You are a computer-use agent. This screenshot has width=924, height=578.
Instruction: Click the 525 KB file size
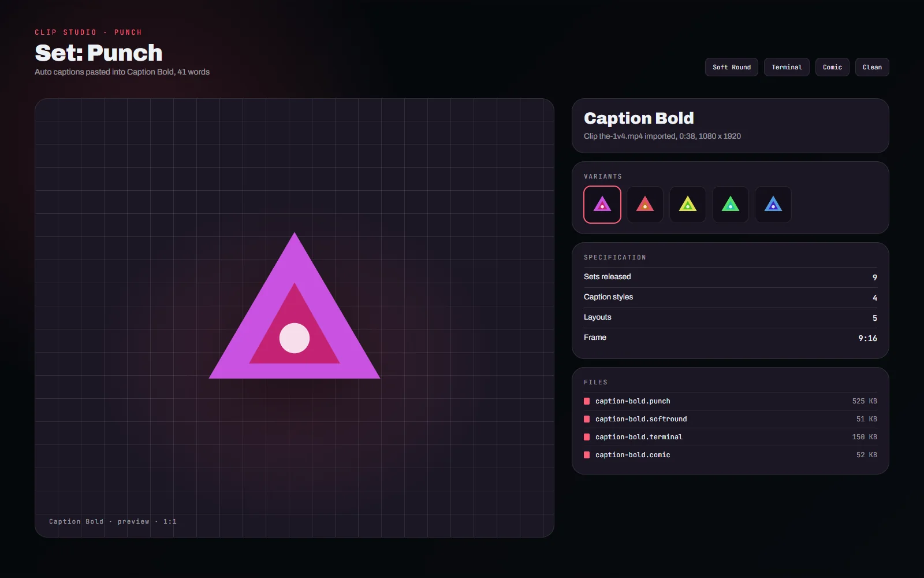(x=865, y=401)
